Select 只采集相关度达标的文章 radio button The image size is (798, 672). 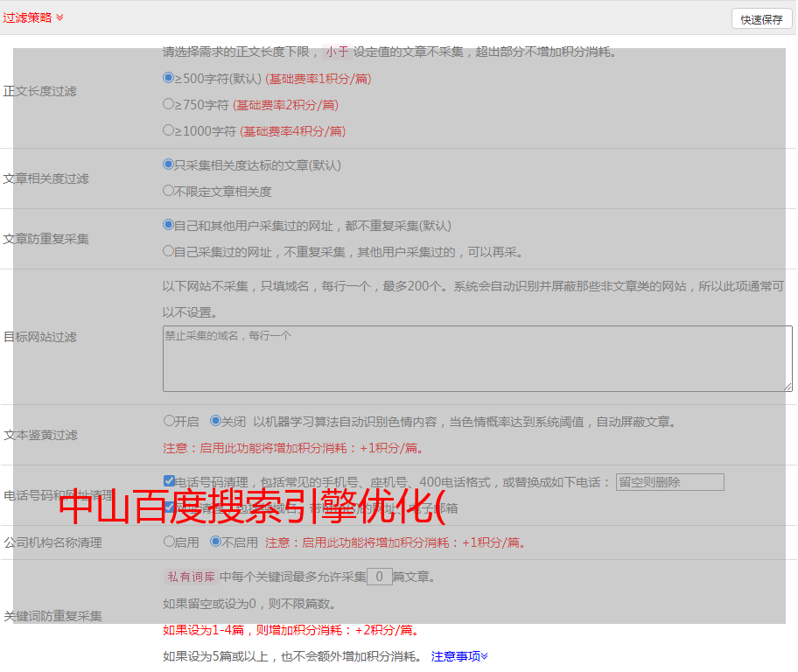[169, 164]
